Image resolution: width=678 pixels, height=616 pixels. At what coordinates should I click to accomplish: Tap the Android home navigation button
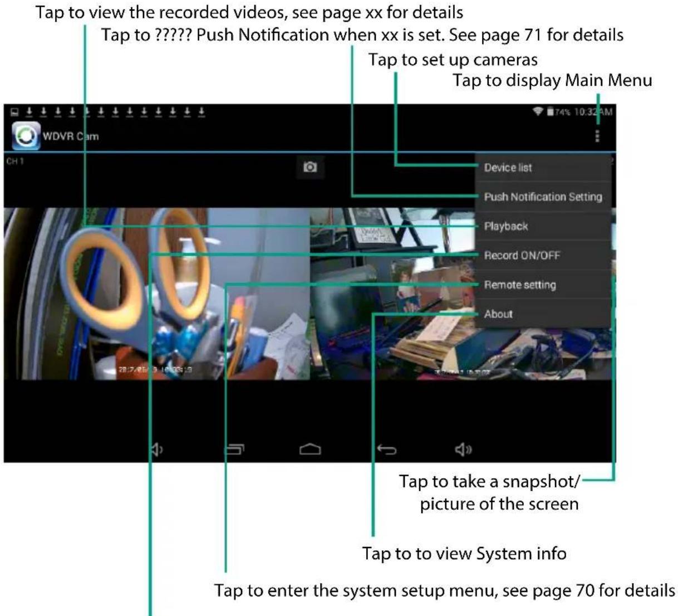click(x=310, y=449)
